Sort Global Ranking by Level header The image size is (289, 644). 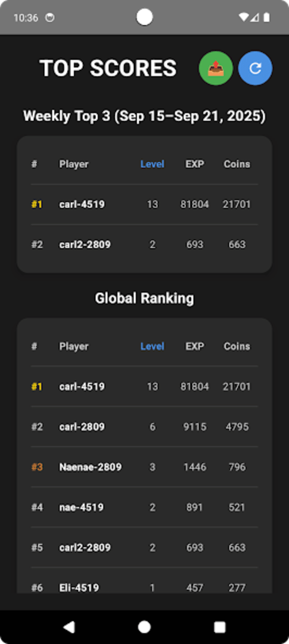pos(153,346)
